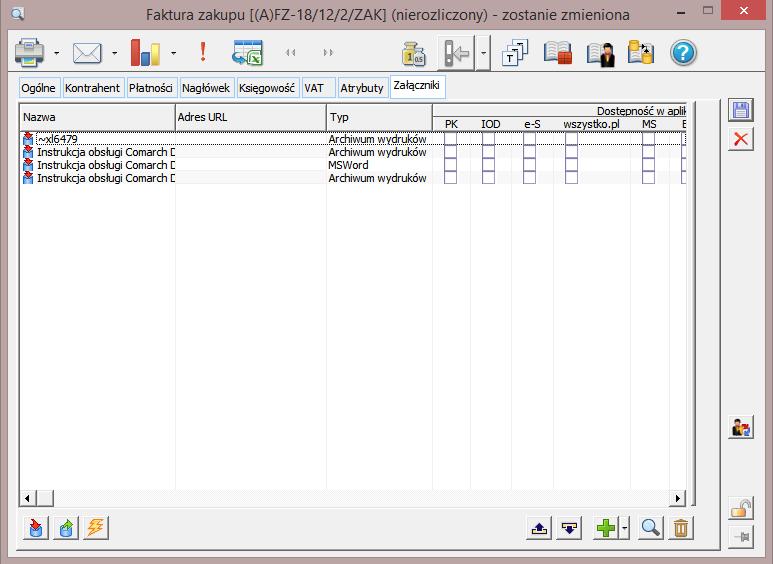Save the document with floppy disk icon

click(740, 110)
